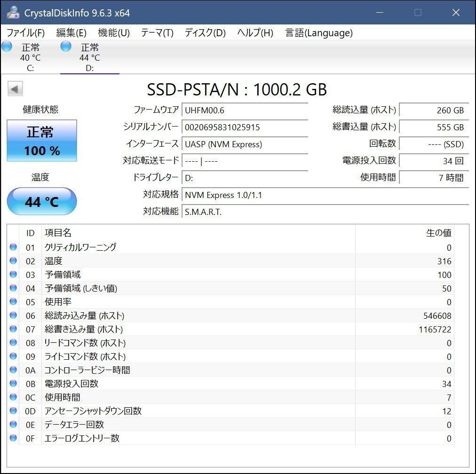Click the ID column header
Image resolution: width=476 pixels, height=474 pixels.
click(30, 233)
